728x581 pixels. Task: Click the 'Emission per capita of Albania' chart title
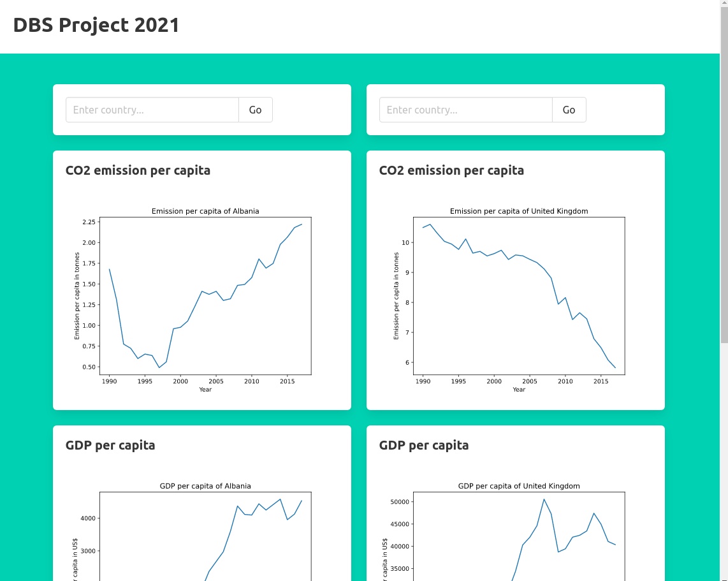[205, 211]
